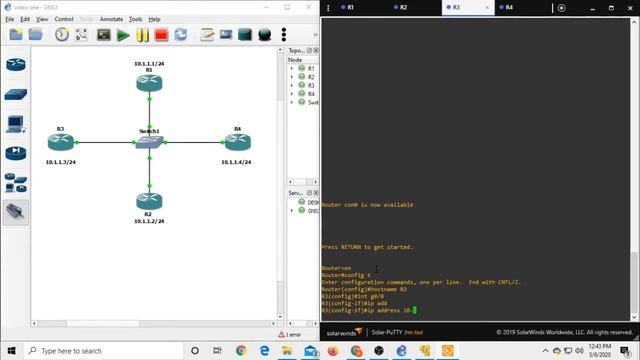The width and height of the screenshot is (640, 360).
Task: Click the Insert picture icon
Action: point(226,35)
